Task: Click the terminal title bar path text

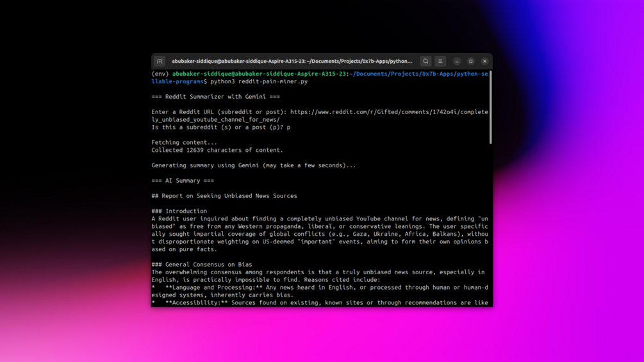Action: pyautogui.click(x=292, y=61)
